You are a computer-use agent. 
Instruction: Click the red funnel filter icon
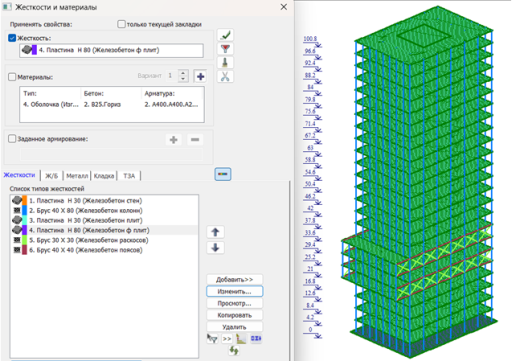pos(225,49)
